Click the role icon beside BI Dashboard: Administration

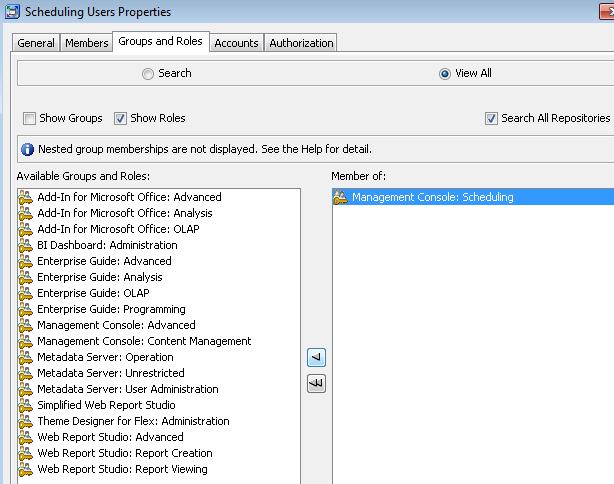point(26,245)
